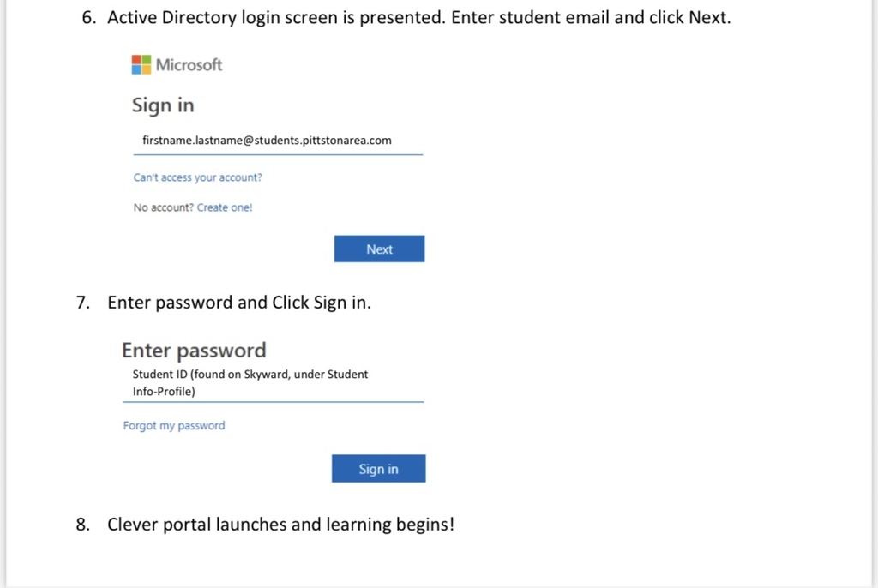
Task: Click the student email input field
Action: point(278,143)
